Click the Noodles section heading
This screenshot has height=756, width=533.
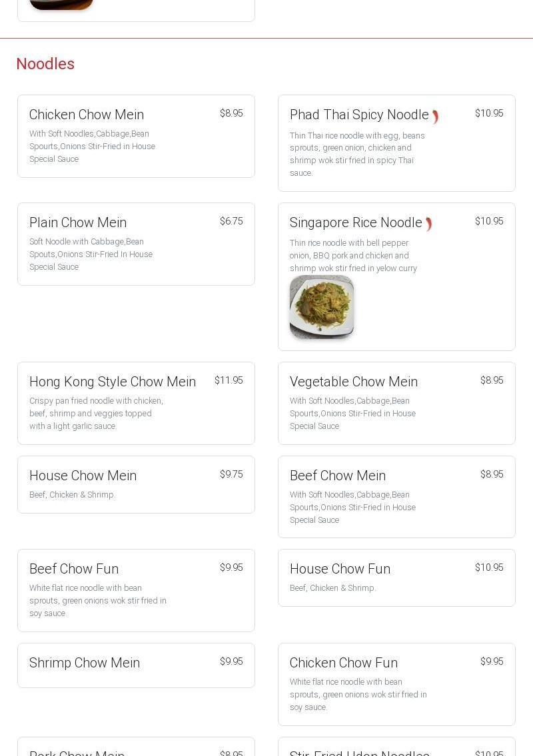click(x=45, y=64)
